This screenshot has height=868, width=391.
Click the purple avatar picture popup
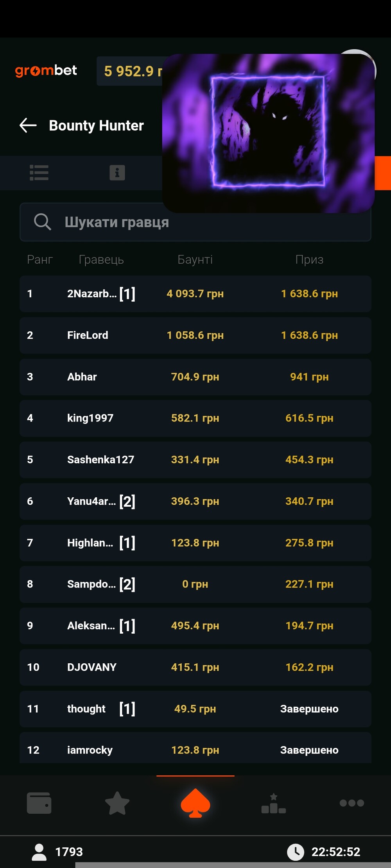coord(268,133)
